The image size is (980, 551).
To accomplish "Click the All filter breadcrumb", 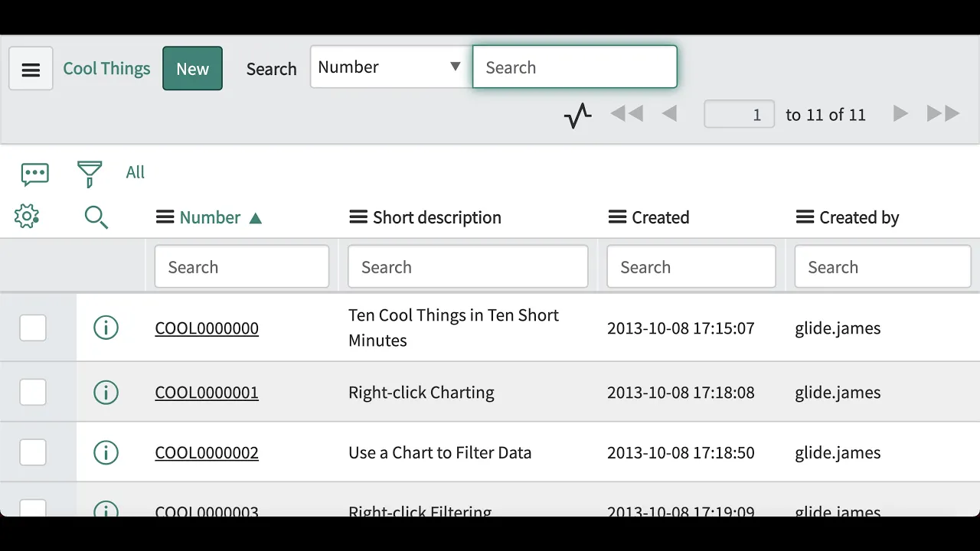I will [136, 172].
